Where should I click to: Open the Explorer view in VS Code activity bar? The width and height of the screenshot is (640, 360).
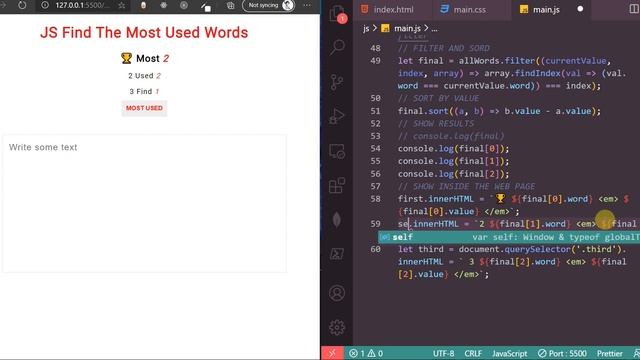(337, 13)
